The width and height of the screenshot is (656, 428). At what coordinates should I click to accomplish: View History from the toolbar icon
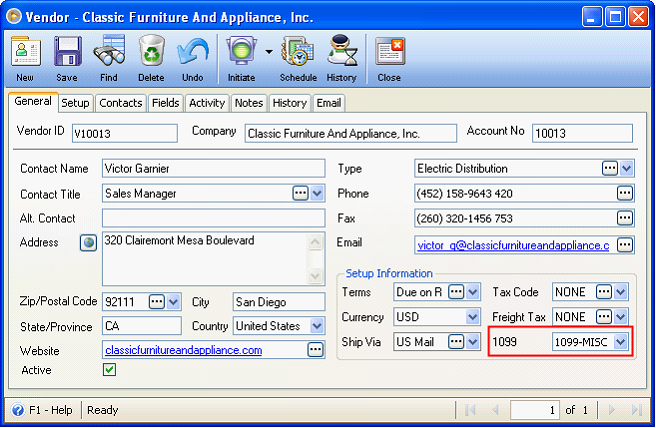click(x=342, y=50)
